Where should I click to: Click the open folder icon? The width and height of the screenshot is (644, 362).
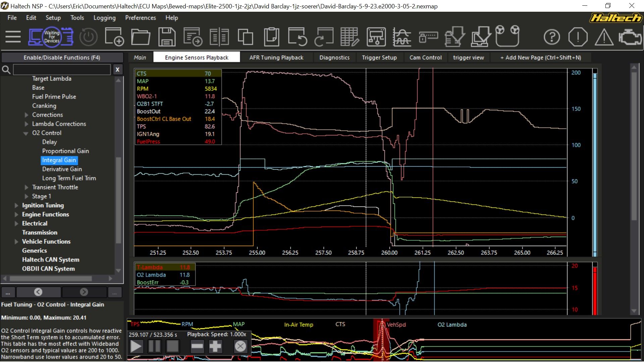pos(140,37)
